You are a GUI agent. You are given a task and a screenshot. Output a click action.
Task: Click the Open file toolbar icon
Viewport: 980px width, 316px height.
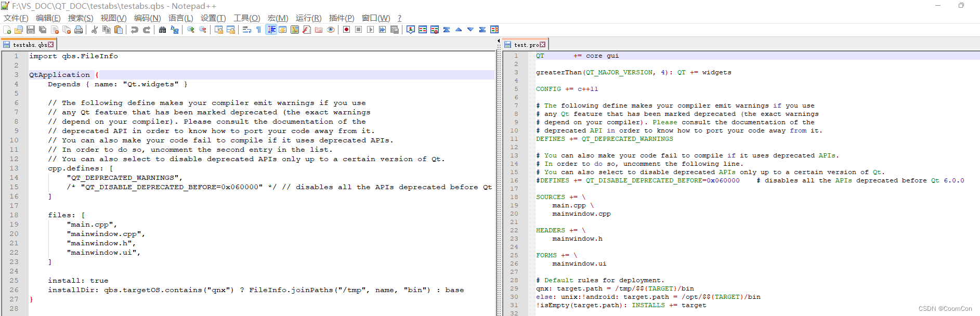coord(19,30)
